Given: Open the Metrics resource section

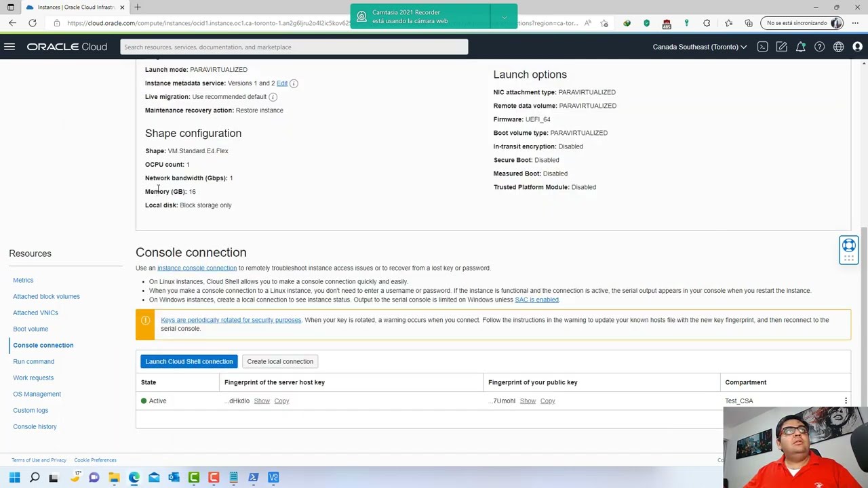Looking at the screenshot, I should (23, 280).
